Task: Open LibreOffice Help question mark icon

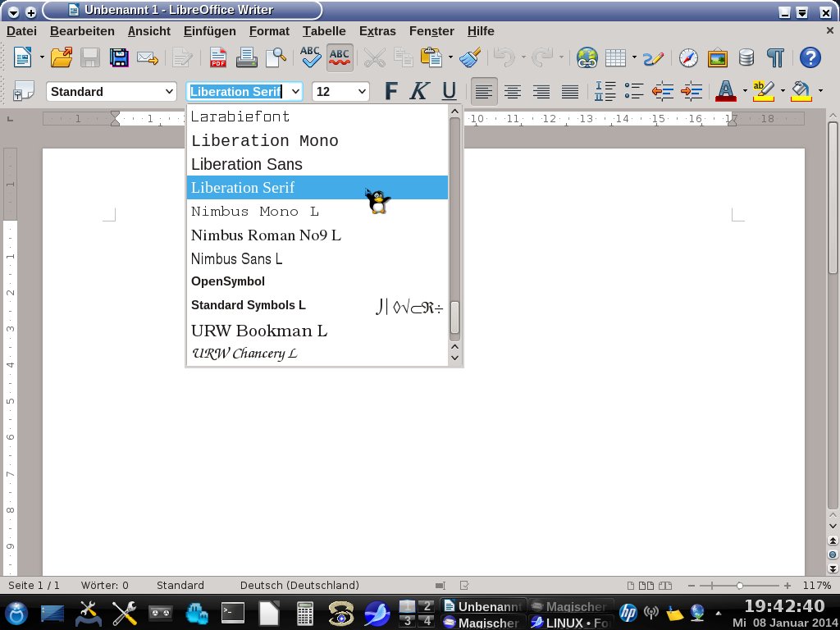Action: [x=810, y=57]
